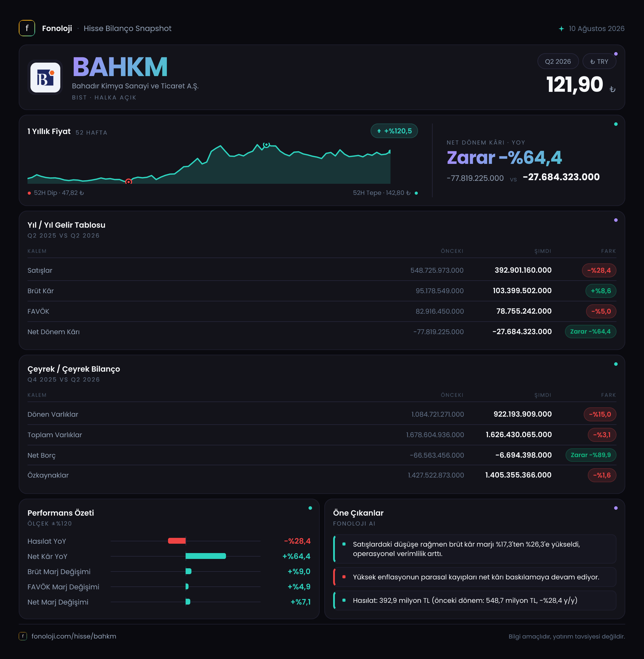The height and width of the screenshot is (659, 644).
Task: Click the BAHKM company logo thumbnail
Action: click(45, 77)
